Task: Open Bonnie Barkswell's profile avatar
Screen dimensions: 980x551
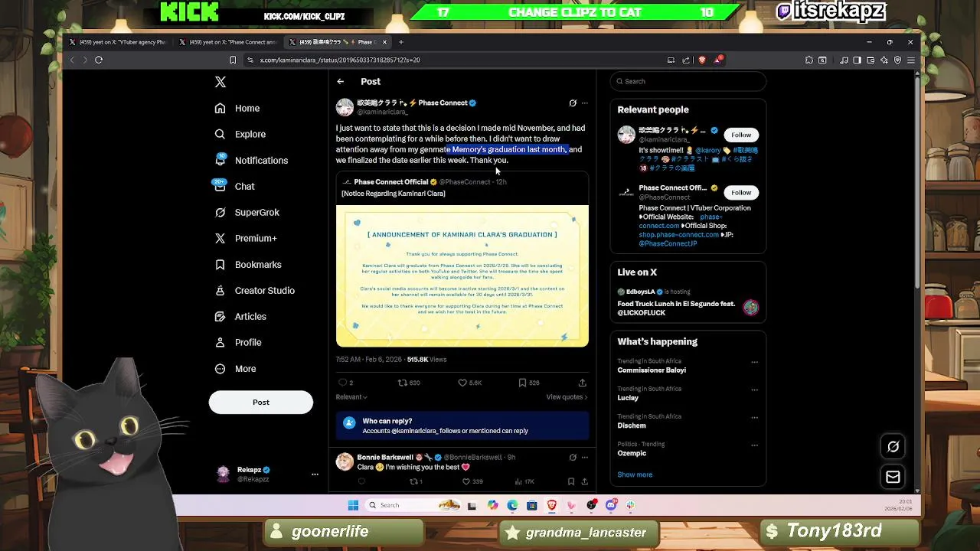Action: point(345,461)
